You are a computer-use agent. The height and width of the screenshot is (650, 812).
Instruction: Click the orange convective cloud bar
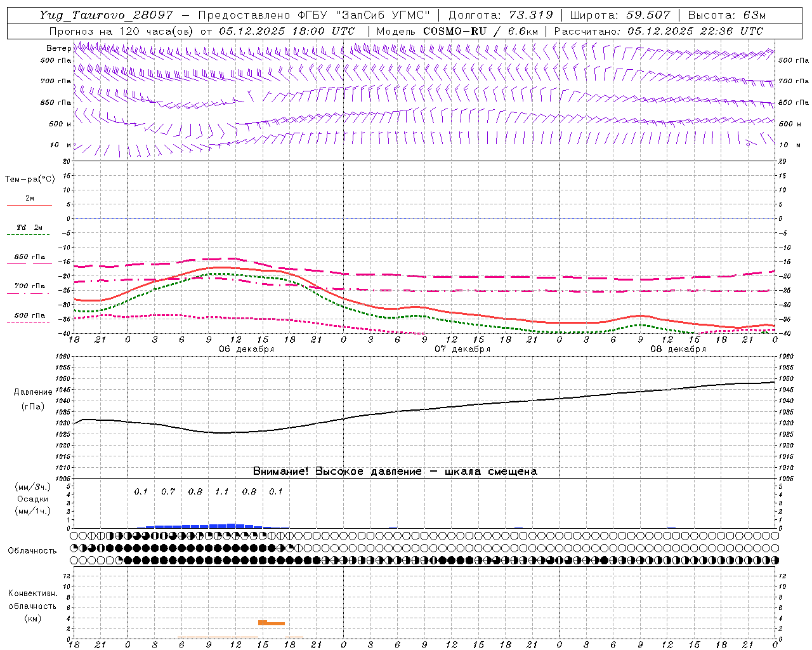point(272,623)
